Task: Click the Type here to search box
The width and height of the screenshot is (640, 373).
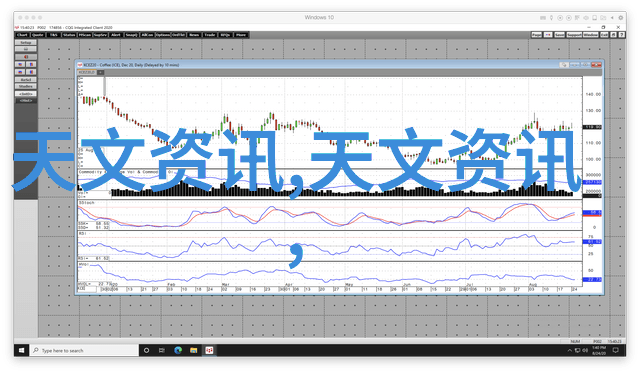Action: 84,350
